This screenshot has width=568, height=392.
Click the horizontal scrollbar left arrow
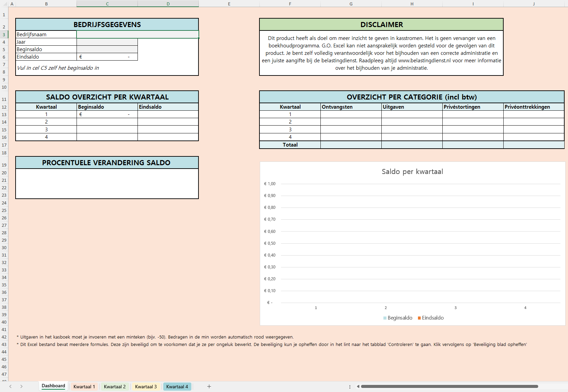coord(358,386)
